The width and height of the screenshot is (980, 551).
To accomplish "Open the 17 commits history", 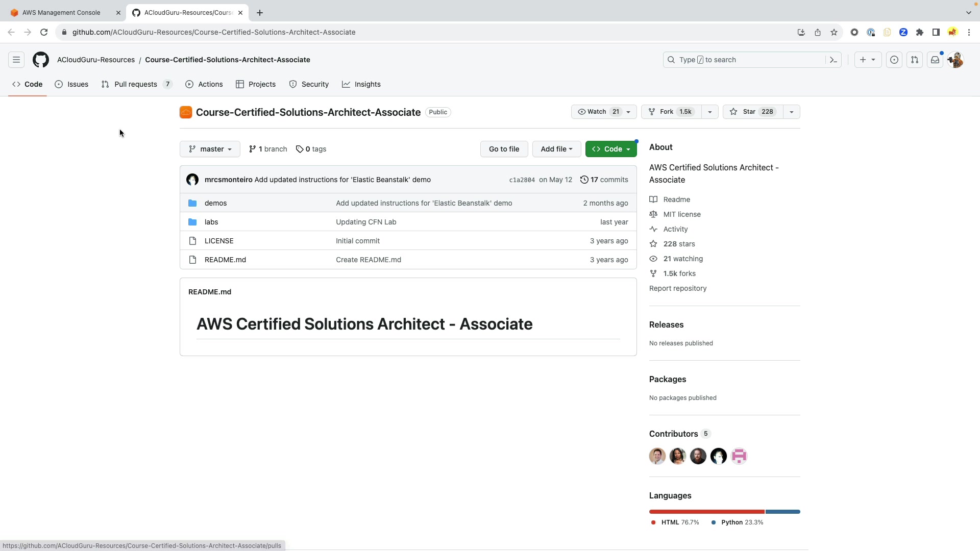I will [604, 180].
